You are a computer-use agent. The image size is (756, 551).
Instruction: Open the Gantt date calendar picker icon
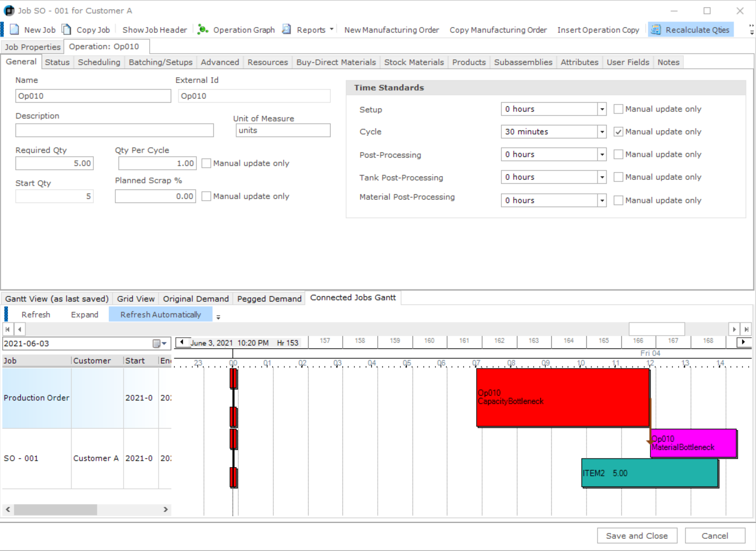point(159,343)
